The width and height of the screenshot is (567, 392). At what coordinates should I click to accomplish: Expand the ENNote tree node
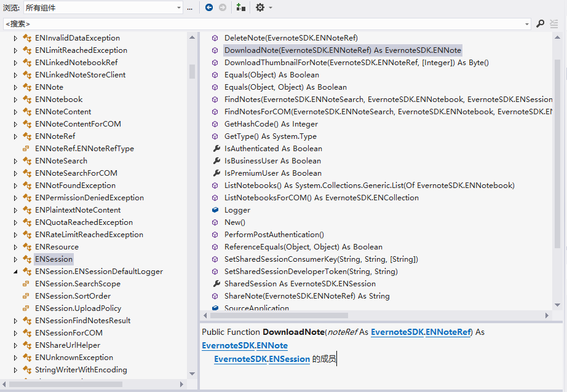pos(15,87)
